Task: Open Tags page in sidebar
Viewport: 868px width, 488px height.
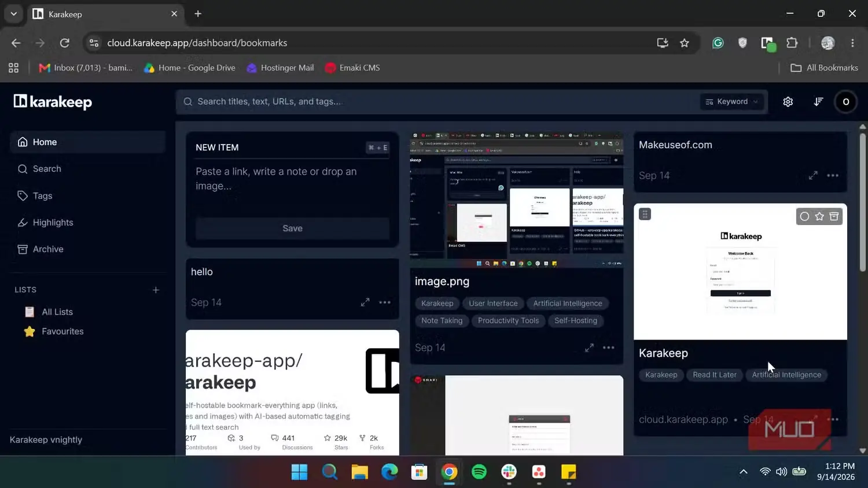Action: (x=88, y=196)
